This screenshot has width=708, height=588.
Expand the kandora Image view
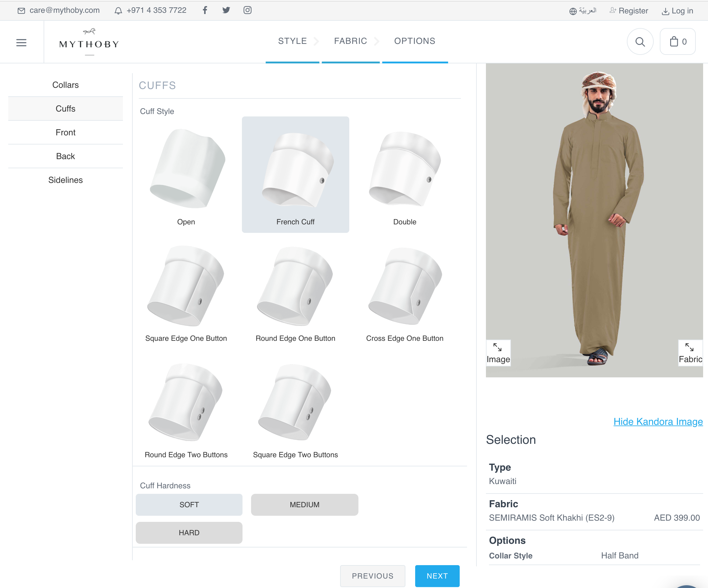coord(498,353)
